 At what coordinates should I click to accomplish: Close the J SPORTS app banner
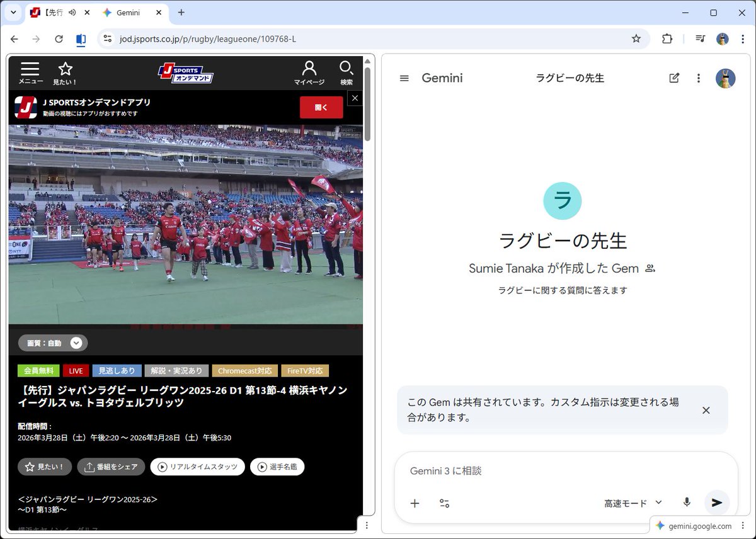(355, 98)
